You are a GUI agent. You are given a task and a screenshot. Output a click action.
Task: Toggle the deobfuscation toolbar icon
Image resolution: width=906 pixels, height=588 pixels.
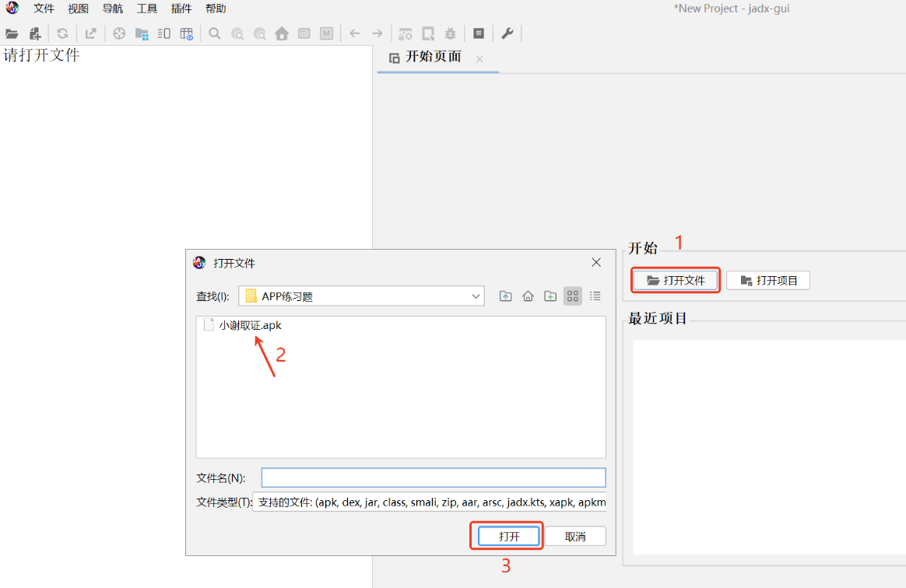click(x=406, y=33)
